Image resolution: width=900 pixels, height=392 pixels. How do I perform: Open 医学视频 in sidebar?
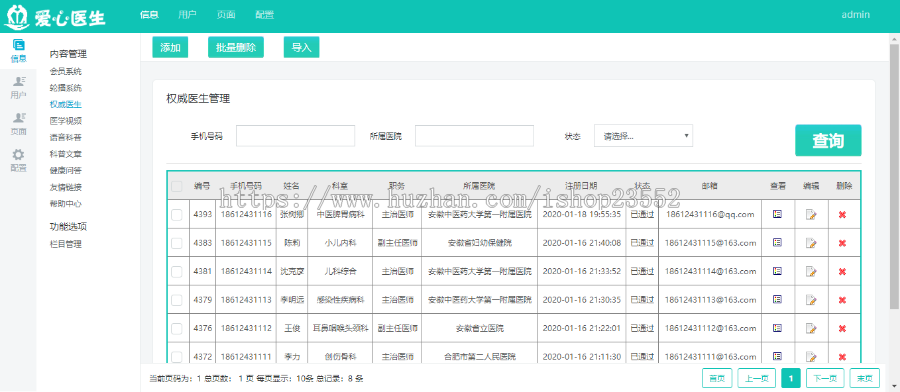coord(65,121)
